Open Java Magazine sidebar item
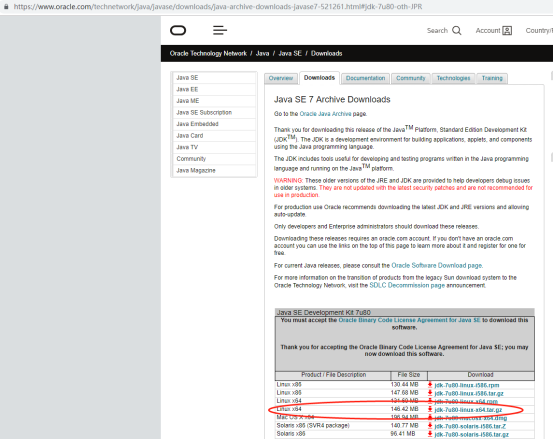This screenshot has width=554, height=440. (214, 170)
